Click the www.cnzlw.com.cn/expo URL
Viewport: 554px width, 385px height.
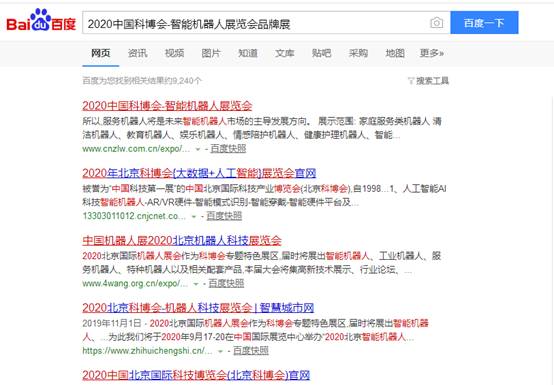click(136, 149)
